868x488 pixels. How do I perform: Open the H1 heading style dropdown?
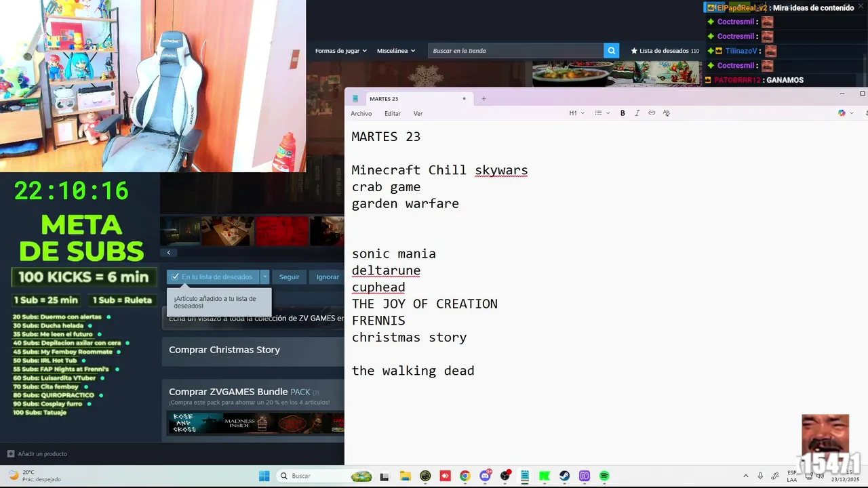click(x=576, y=113)
